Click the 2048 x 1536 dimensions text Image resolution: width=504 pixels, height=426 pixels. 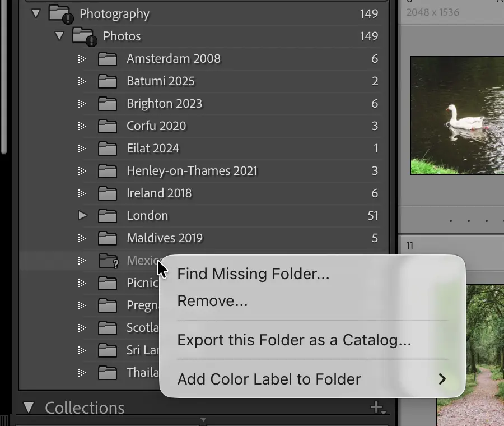click(x=433, y=12)
